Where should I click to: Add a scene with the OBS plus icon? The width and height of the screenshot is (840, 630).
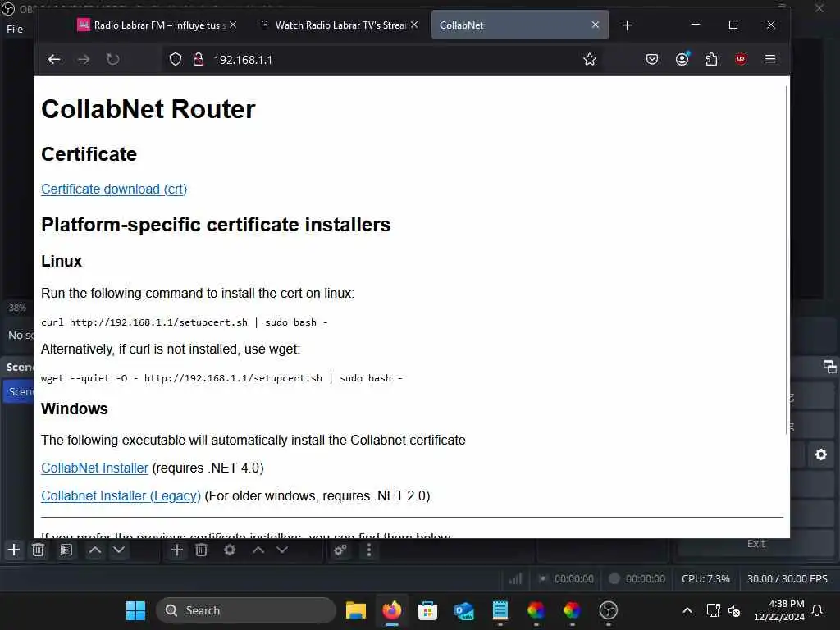point(14,550)
